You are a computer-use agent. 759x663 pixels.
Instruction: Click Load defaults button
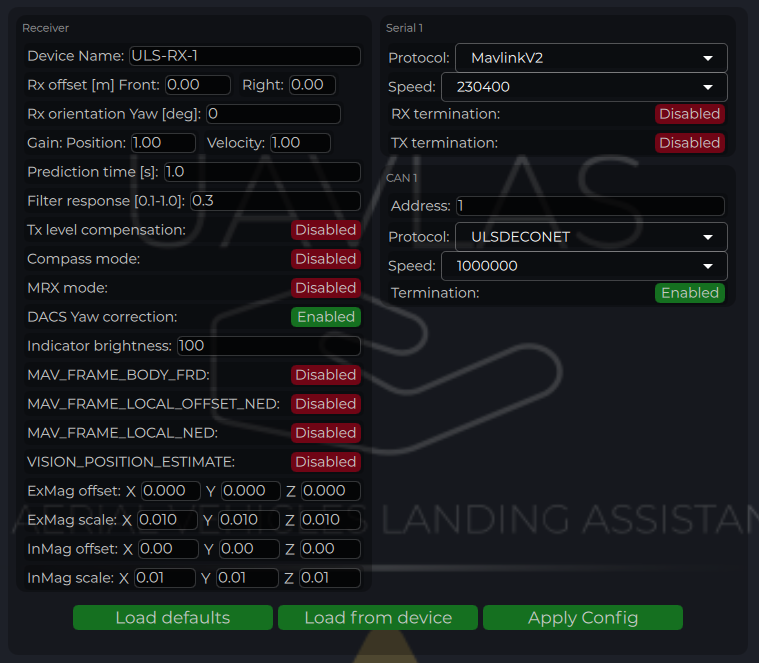tap(173, 618)
